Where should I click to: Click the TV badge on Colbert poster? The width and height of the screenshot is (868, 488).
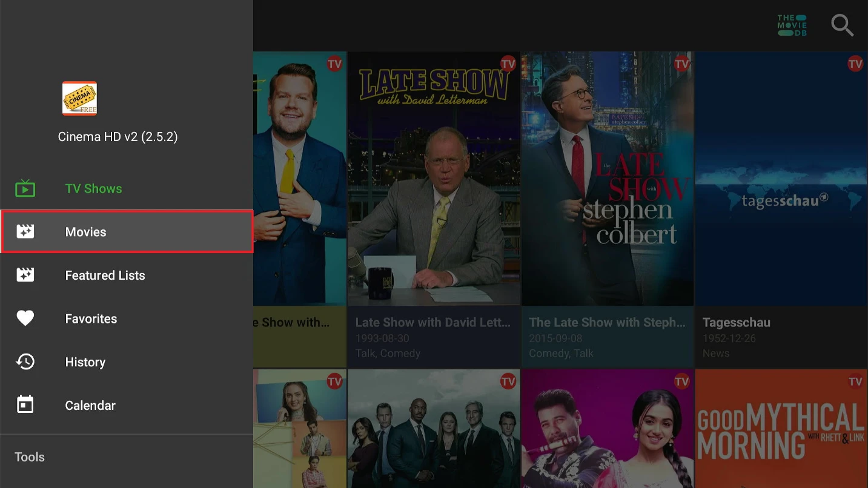pyautogui.click(x=682, y=64)
